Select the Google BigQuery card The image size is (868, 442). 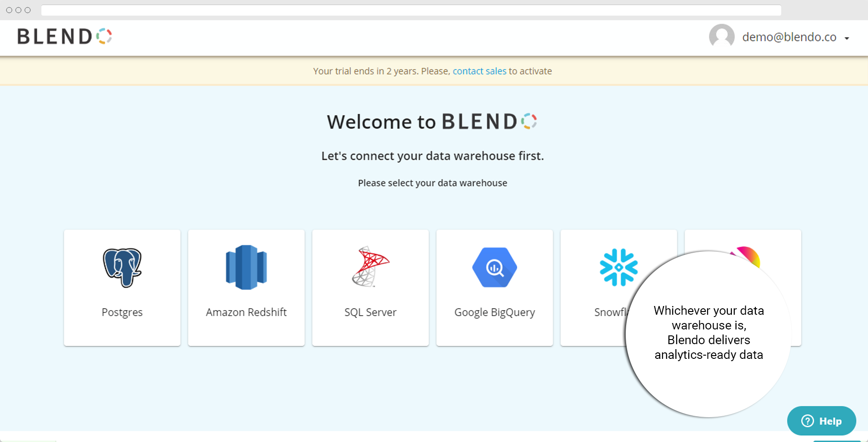[x=494, y=287]
